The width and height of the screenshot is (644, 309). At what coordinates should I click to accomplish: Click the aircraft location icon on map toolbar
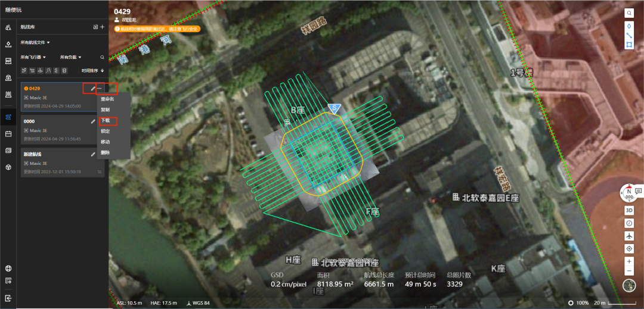point(629,236)
